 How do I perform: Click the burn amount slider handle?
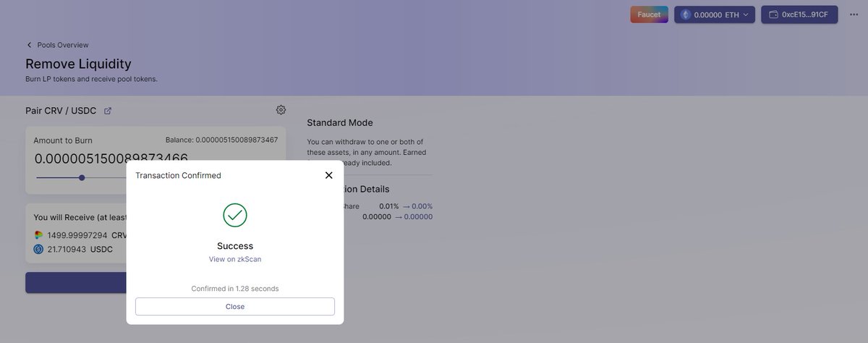82,177
